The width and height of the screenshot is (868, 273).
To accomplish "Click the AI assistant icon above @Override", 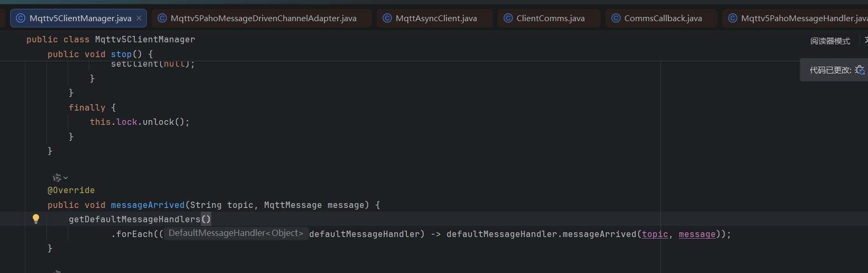I will (x=57, y=178).
